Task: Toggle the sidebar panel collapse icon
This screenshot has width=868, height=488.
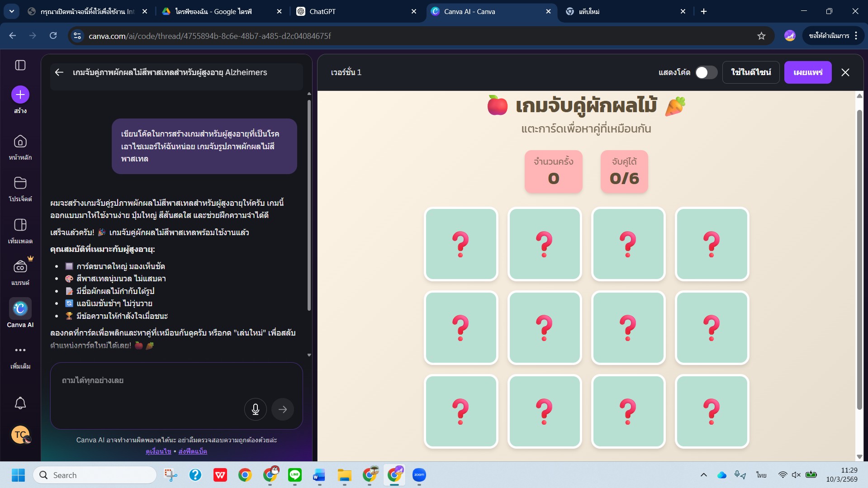Action: pos(20,65)
